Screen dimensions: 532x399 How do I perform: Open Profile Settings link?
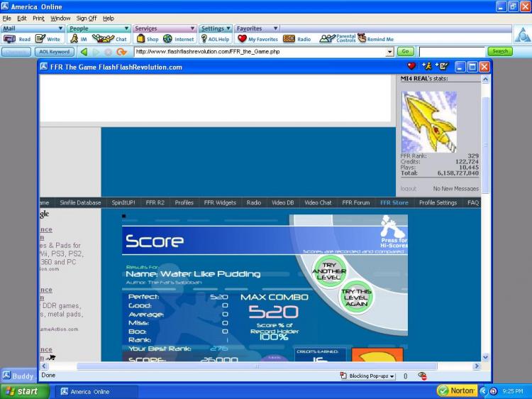click(x=438, y=203)
